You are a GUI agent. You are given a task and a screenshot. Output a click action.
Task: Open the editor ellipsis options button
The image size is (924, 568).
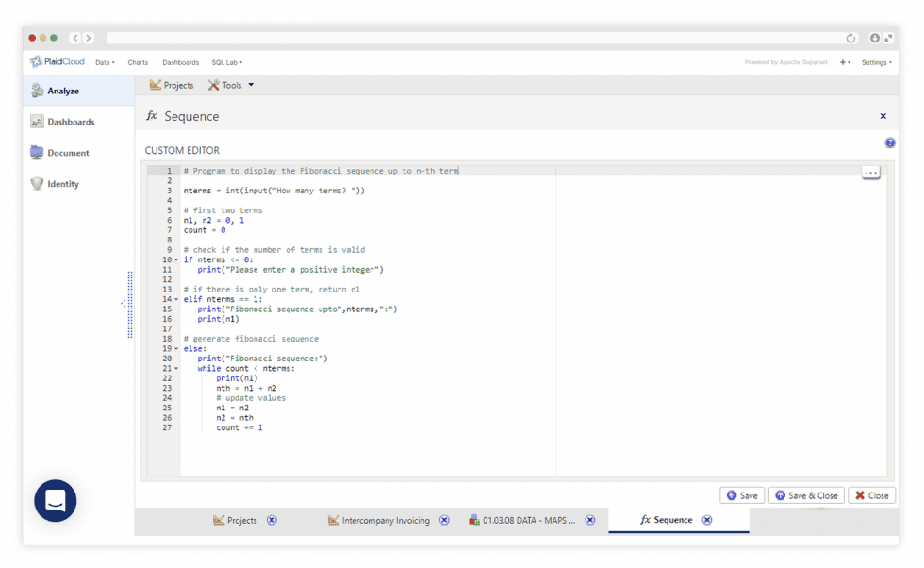pyautogui.click(x=870, y=173)
